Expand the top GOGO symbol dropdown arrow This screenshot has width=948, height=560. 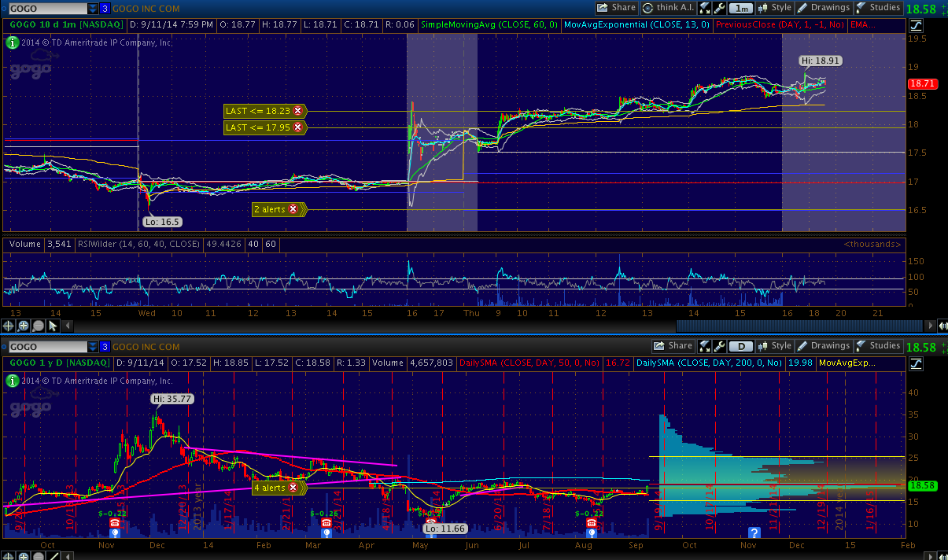click(93, 9)
